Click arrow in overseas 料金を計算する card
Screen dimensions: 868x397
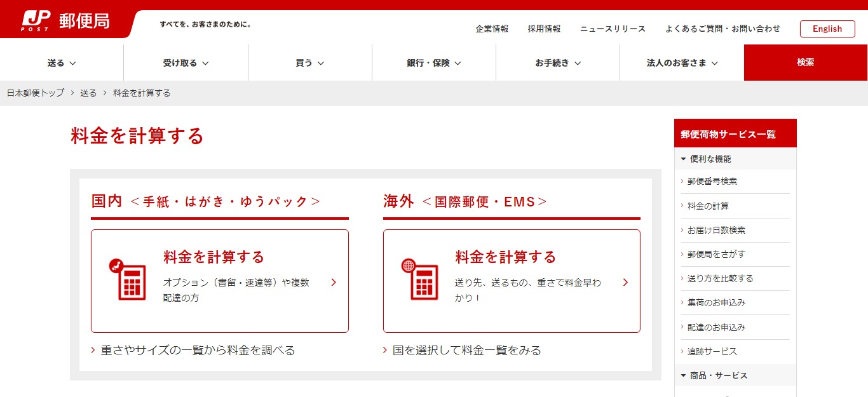click(625, 282)
